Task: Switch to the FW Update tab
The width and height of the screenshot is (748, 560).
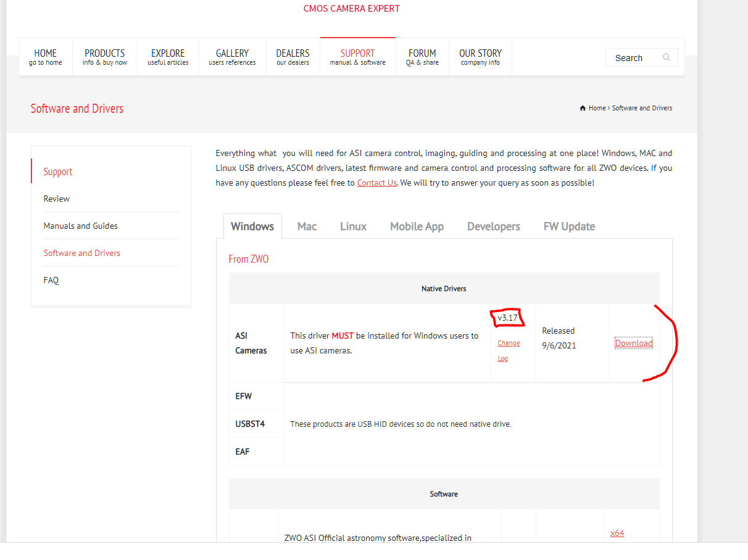Action: 569,226
